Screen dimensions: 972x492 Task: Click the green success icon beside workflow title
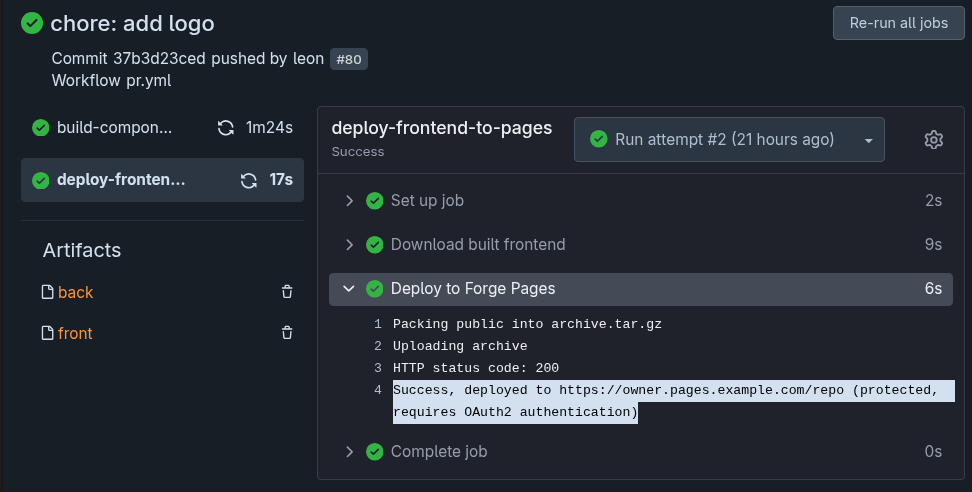pos(32,23)
